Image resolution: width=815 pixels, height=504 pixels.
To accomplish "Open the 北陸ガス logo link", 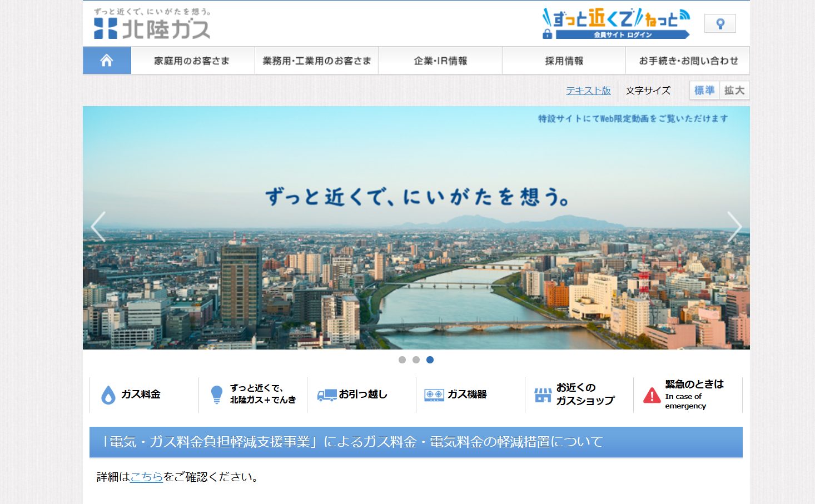I will 152,24.
